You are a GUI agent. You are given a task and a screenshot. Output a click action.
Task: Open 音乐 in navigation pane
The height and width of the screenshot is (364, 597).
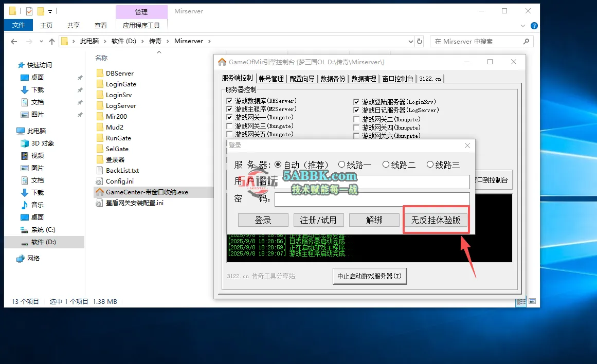[32, 205]
